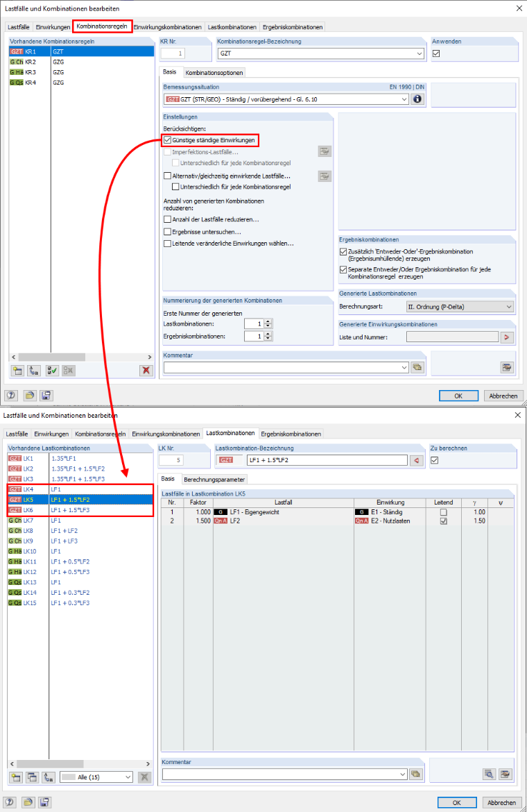The image size is (527, 812).
Task: Check Ergebnisse untersuchen option
Action: click(x=168, y=232)
